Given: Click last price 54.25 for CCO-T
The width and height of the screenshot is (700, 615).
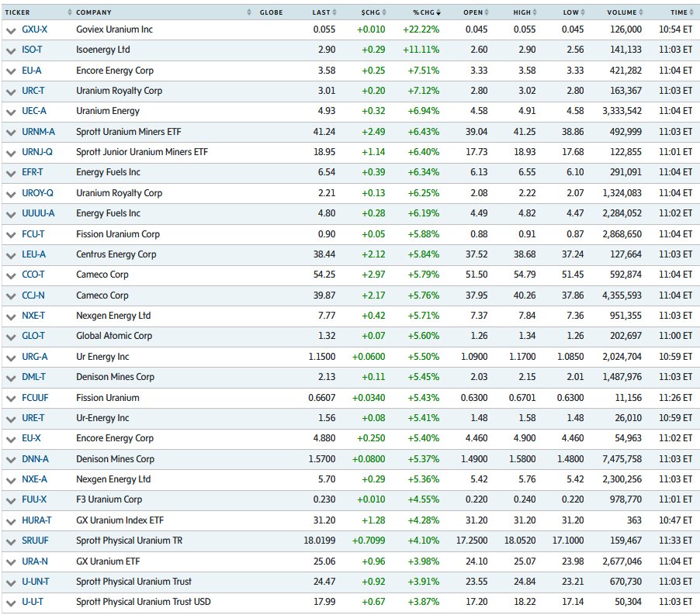Looking at the screenshot, I should click(x=324, y=275).
